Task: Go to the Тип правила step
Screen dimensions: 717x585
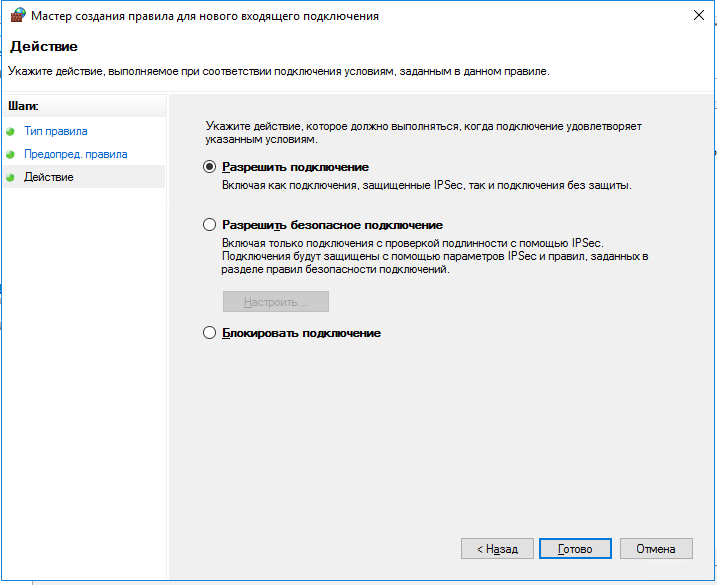Action: 55,131
